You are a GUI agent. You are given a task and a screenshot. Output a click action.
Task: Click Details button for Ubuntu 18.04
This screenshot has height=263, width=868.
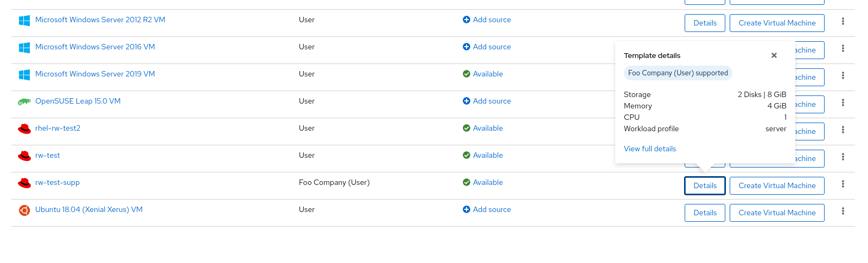tap(705, 213)
